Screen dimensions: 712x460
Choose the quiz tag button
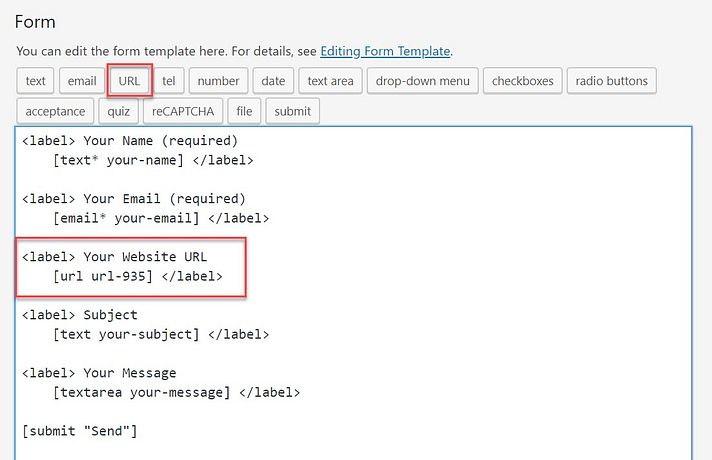coord(118,111)
